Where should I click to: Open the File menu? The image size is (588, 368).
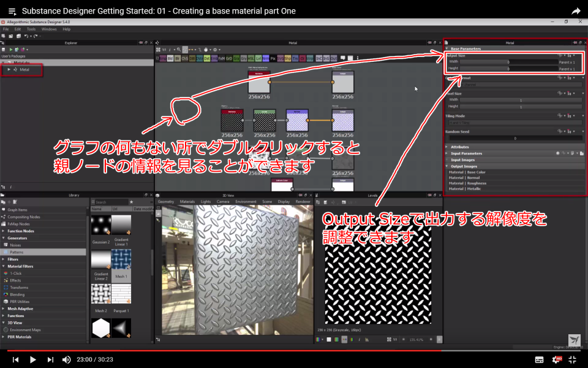click(x=6, y=29)
